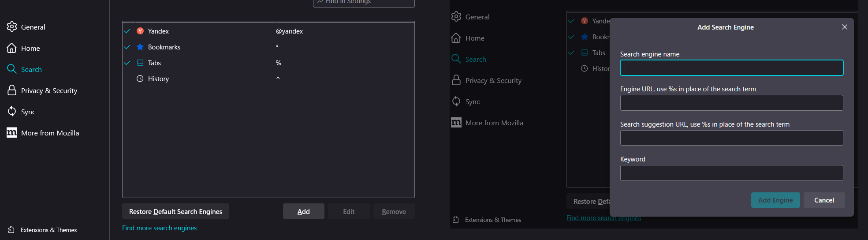
Task: Click the dimmed Yandex icon behind the dialog
Action: click(585, 21)
